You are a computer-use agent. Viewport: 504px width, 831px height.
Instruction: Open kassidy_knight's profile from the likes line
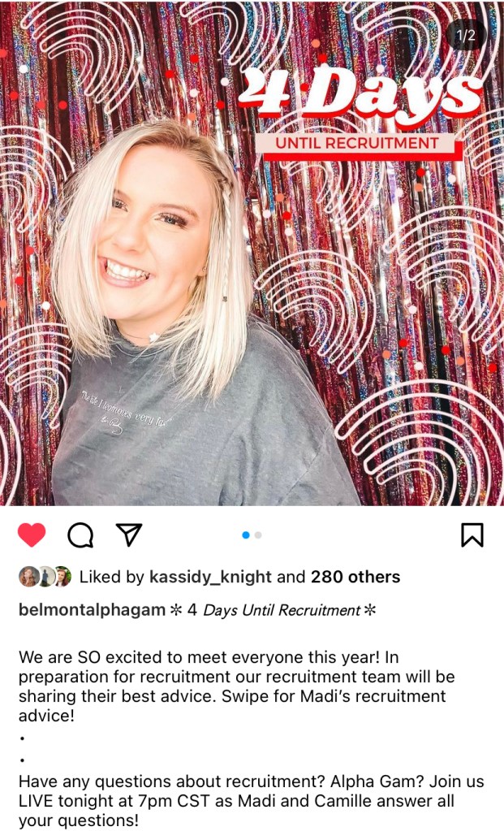tap(211, 577)
